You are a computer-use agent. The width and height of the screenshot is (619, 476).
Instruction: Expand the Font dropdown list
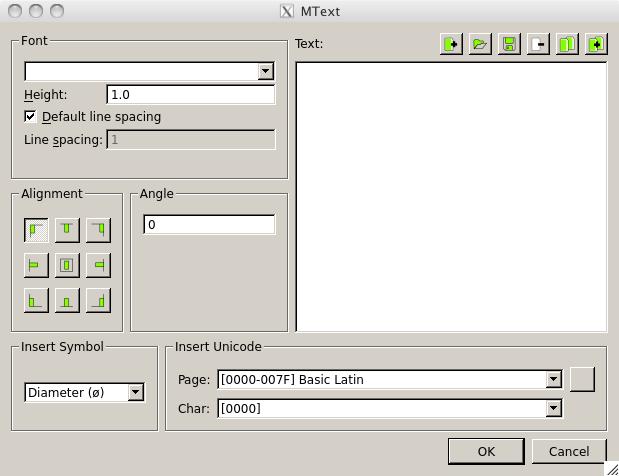point(265,71)
